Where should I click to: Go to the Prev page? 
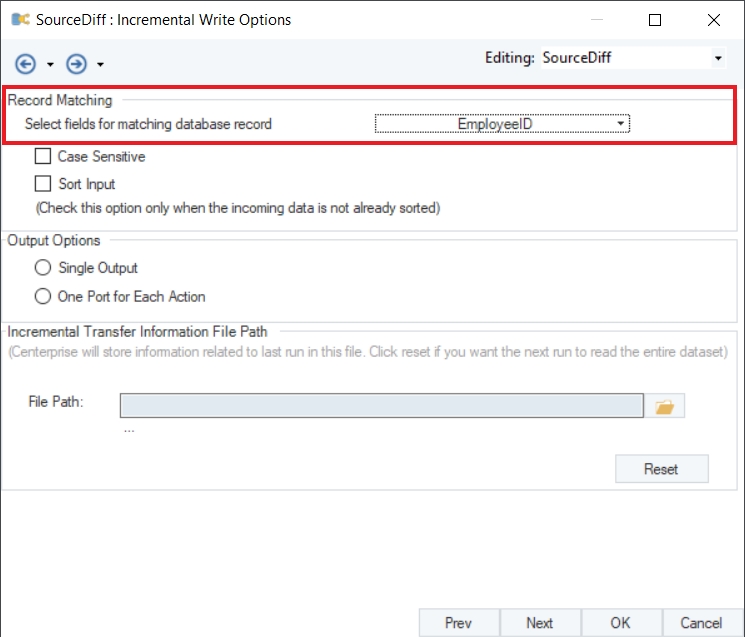click(458, 622)
